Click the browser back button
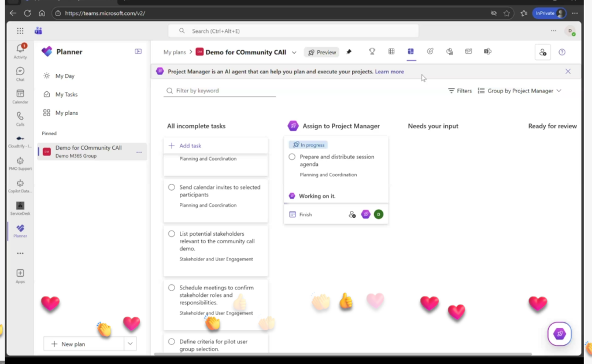This screenshot has height=364, width=592. click(x=13, y=13)
